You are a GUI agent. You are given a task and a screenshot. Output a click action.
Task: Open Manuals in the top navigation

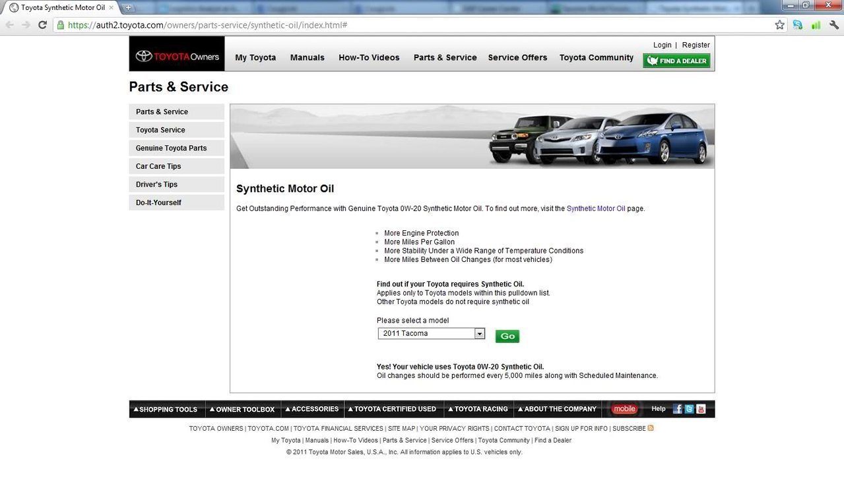308,57
